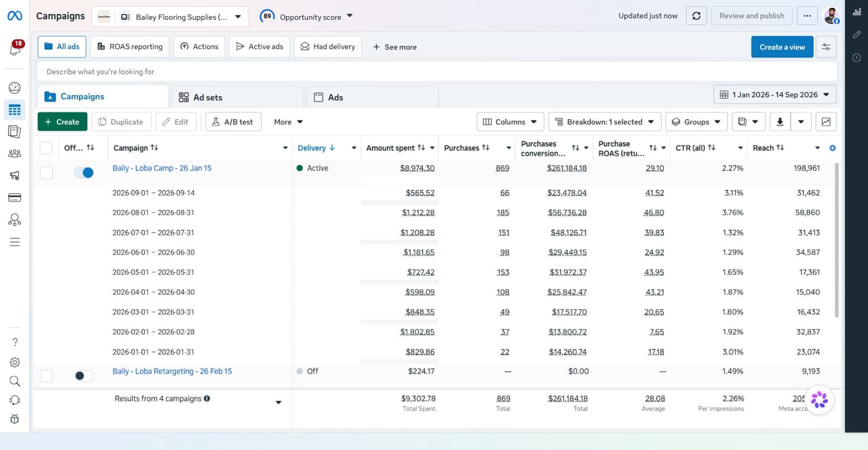Image resolution: width=868 pixels, height=450 pixels.
Task: Select the Had delivery view
Action: 328,47
